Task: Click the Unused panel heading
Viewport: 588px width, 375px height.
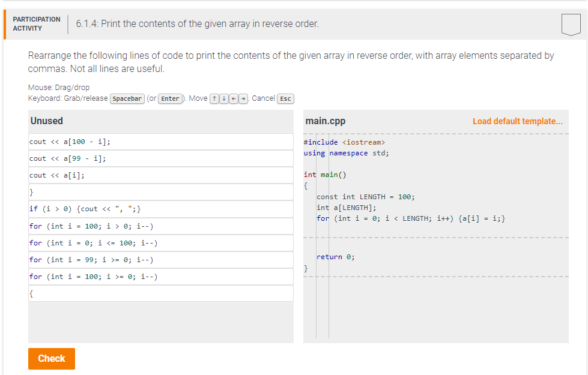Action: point(46,121)
